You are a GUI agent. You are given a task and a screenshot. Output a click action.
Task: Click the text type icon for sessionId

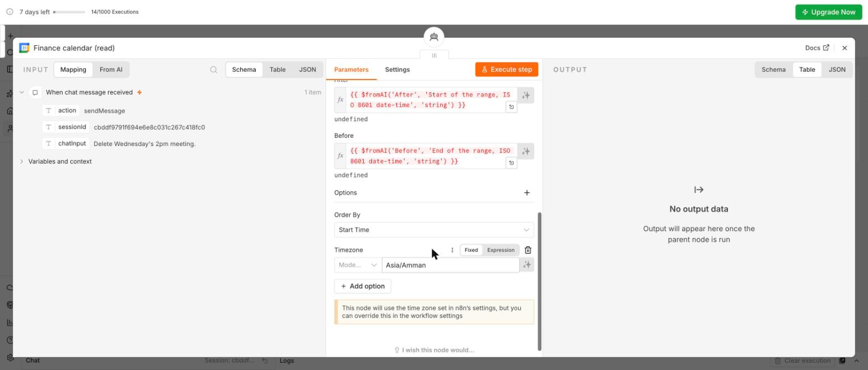coord(49,127)
